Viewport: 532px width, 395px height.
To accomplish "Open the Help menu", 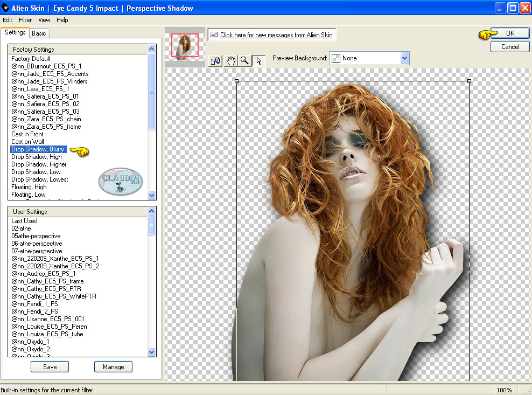I will pyautogui.click(x=62, y=20).
